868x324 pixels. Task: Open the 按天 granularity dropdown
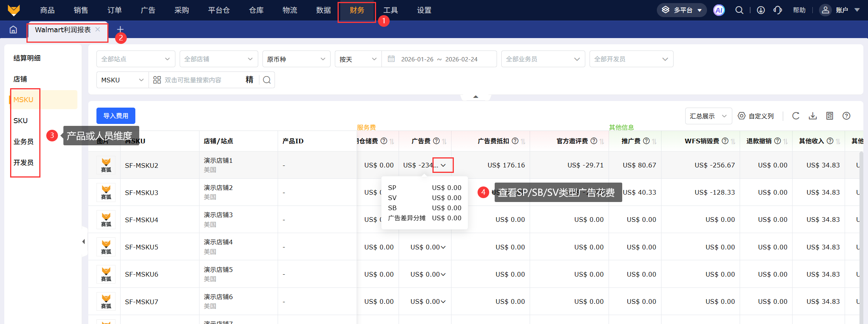(358, 59)
